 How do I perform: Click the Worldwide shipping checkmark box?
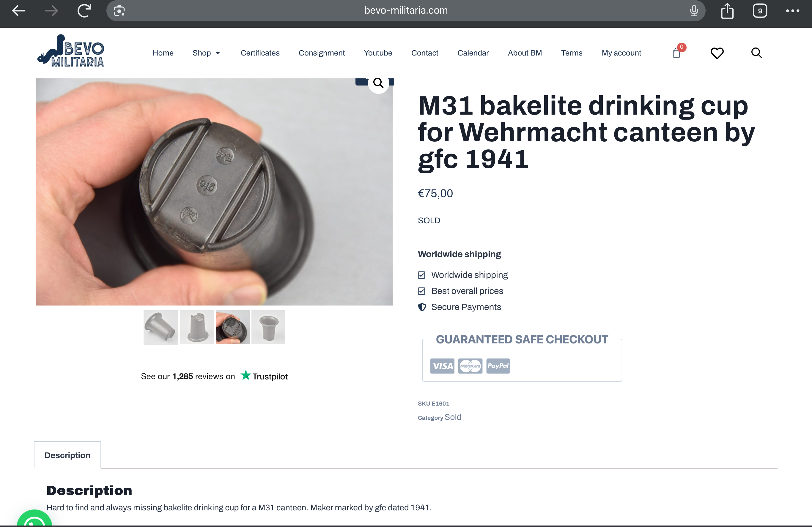coord(422,275)
